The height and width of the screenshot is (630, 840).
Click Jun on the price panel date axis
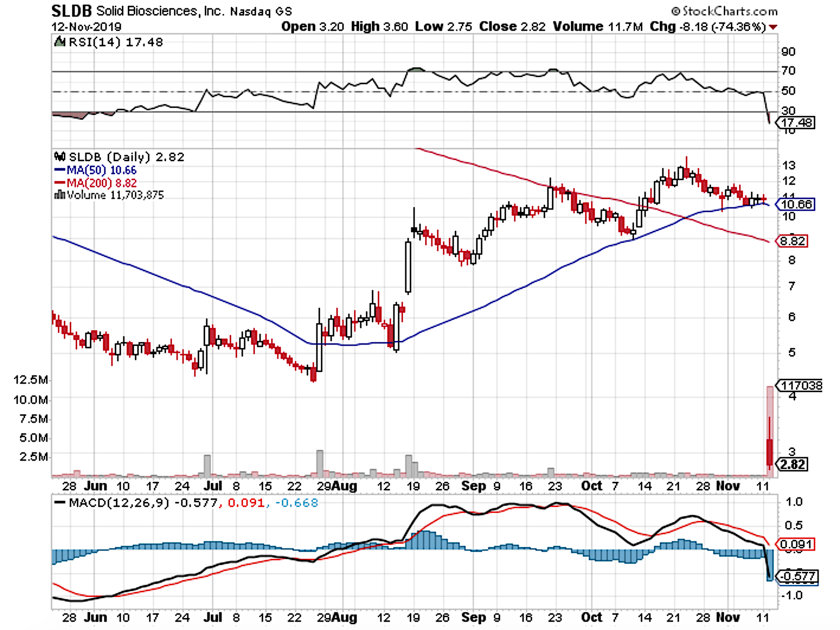point(95,486)
